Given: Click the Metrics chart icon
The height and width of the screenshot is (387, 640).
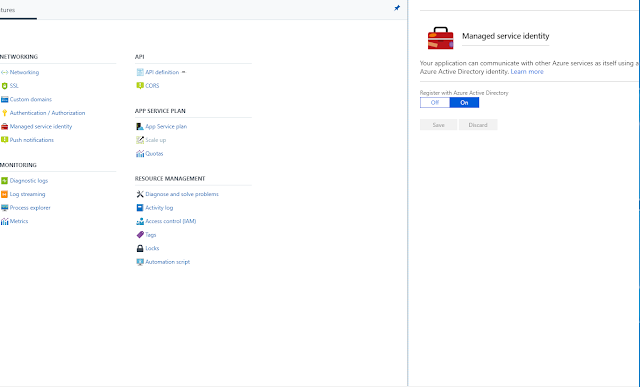Looking at the screenshot, I should click(4, 221).
